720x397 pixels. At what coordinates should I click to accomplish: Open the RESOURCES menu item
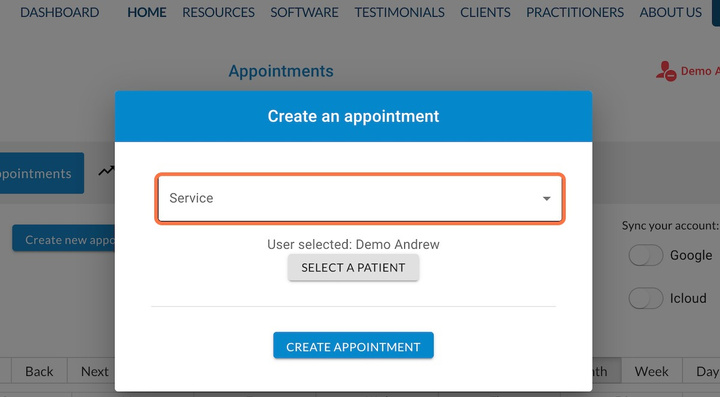point(218,12)
